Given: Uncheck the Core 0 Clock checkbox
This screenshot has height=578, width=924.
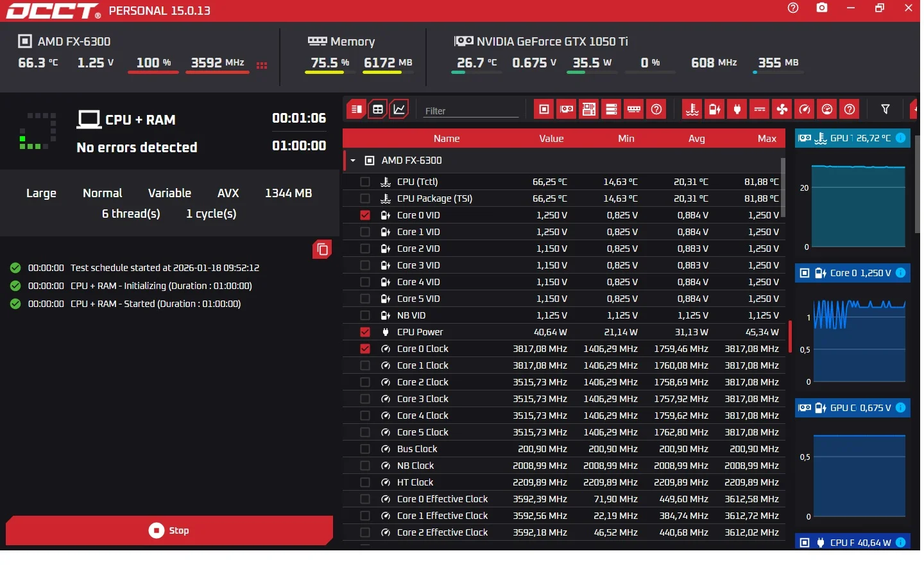Looking at the screenshot, I should click(x=365, y=349).
